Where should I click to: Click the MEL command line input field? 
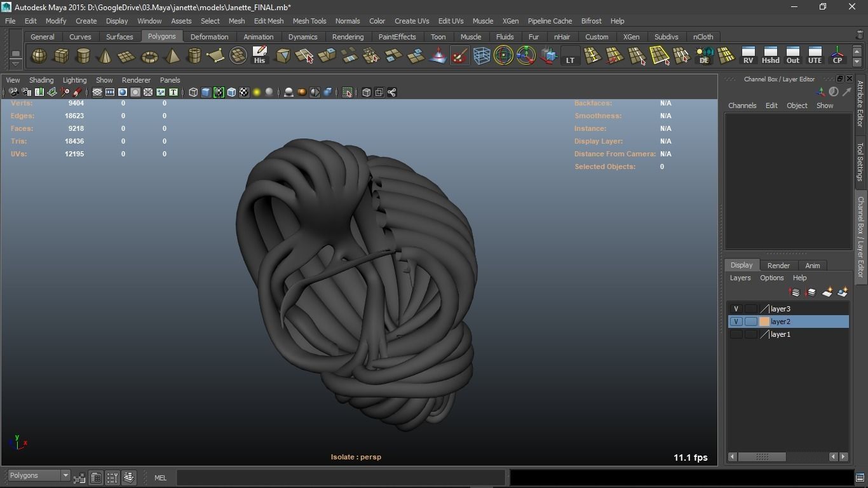[341, 478]
